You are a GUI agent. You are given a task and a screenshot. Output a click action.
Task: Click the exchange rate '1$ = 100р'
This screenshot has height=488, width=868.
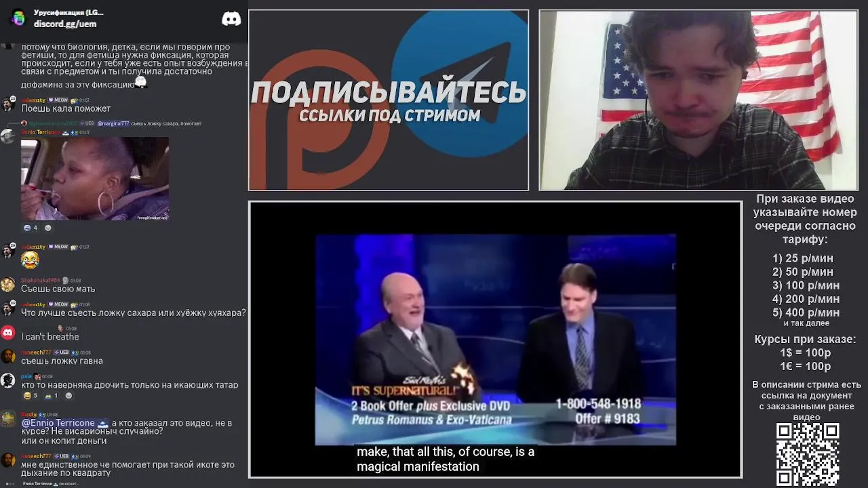(x=805, y=352)
